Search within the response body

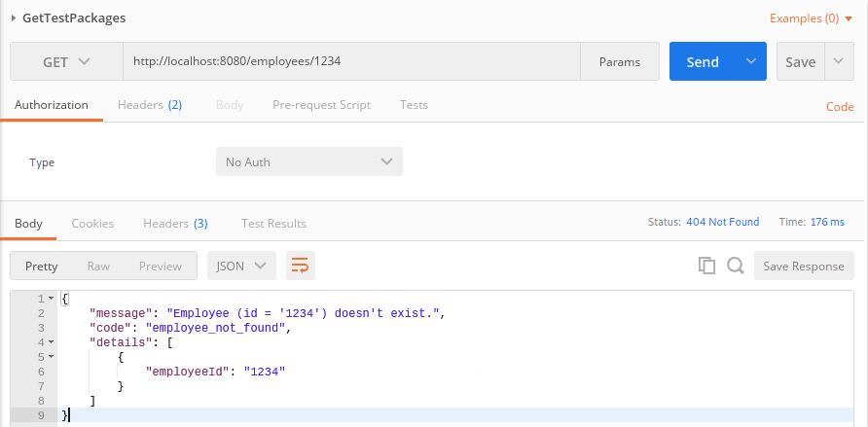(x=735, y=267)
